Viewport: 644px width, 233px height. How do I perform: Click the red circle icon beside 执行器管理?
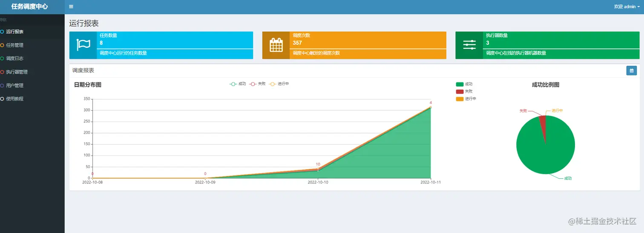(x=2, y=72)
